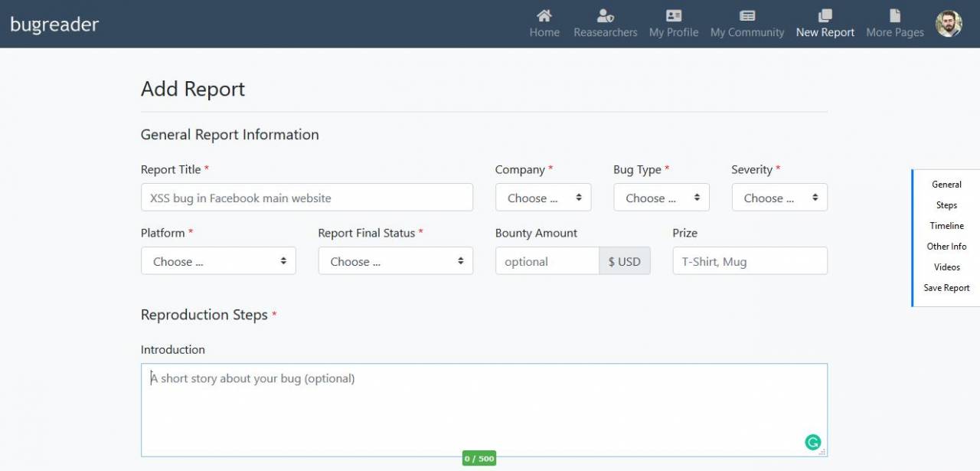Click into the Bounty Amount field
Image resolution: width=980 pixels, height=471 pixels.
(x=547, y=261)
